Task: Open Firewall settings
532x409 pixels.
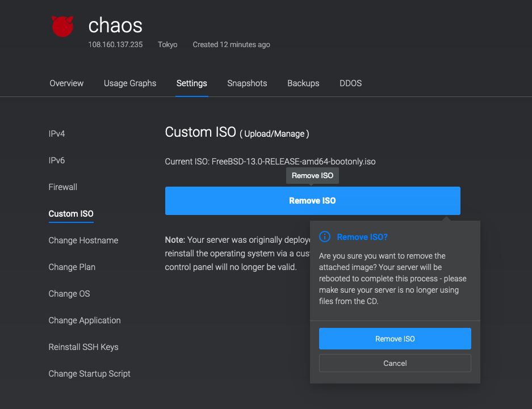Action: [x=63, y=187]
